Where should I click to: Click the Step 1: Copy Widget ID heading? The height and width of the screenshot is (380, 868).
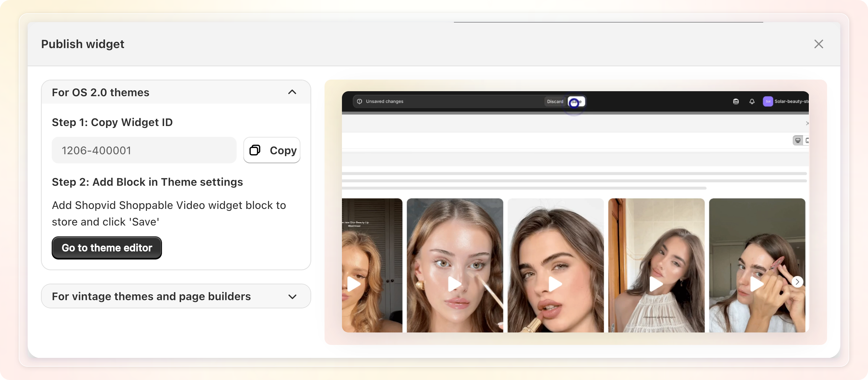pos(112,122)
